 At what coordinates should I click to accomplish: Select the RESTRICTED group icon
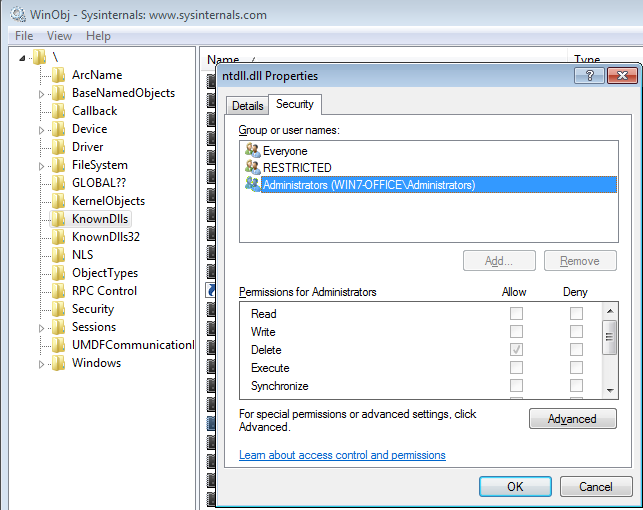click(252, 168)
